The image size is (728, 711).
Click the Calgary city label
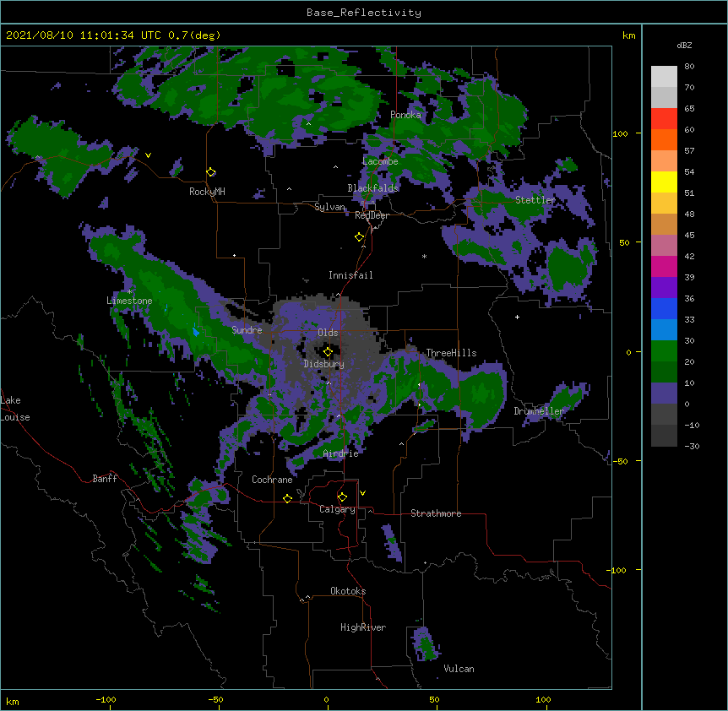click(x=337, y=509)
